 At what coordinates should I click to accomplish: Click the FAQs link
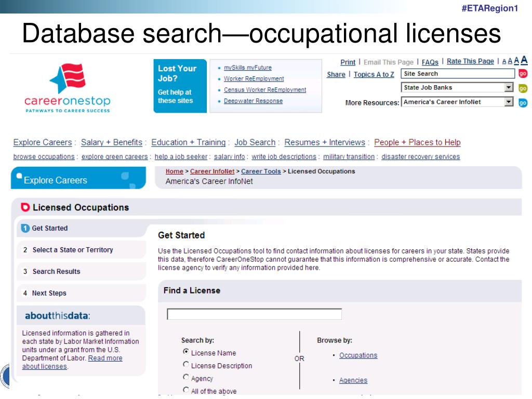[430, 62]
